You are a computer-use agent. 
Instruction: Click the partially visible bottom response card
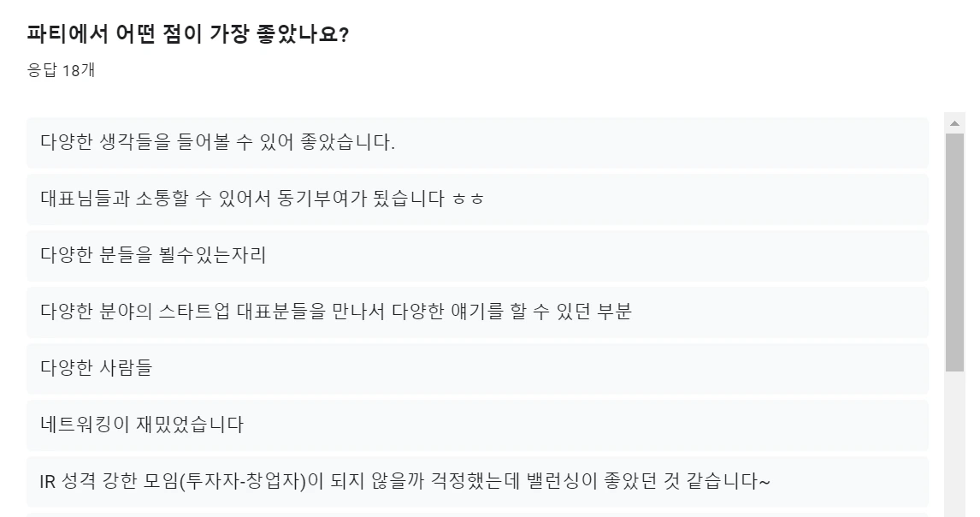tap(479, 512)
